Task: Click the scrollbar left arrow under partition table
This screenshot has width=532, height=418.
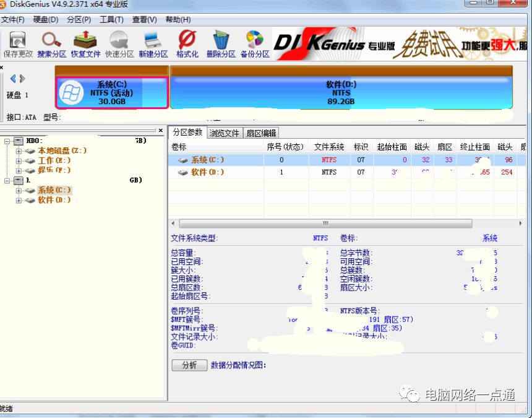Action: tap(173, 224)
